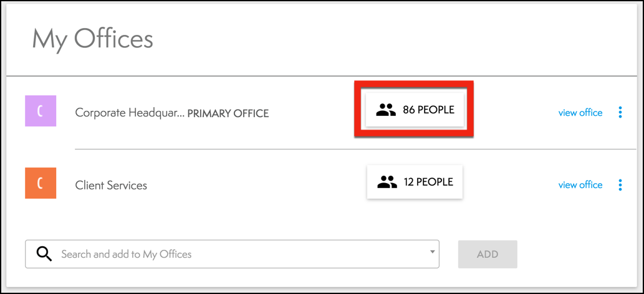The width and height of the screenshot is (644, 294).
Task: Expand the My Offices search dropdown arrow
Action: (x=432, y=252)
